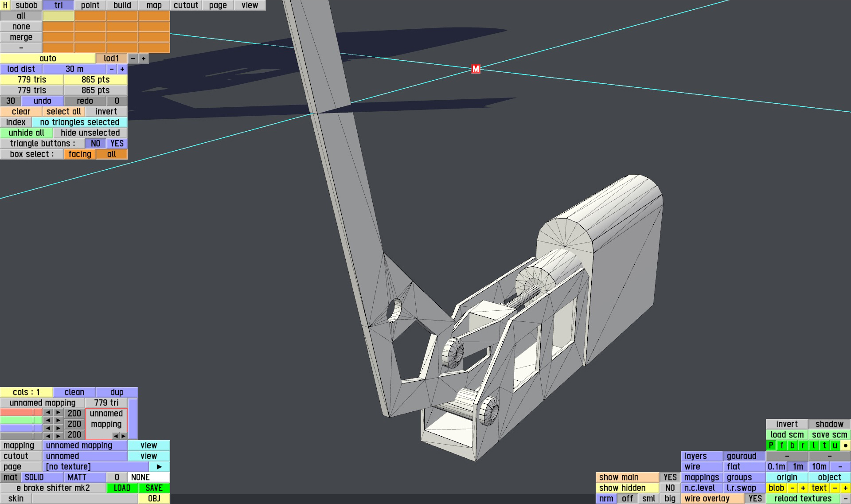Open the page texture arrow selector

(159, 467)
